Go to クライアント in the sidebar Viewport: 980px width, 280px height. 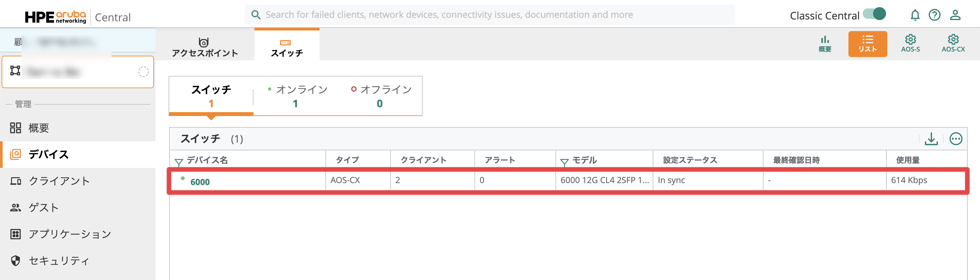59,181
